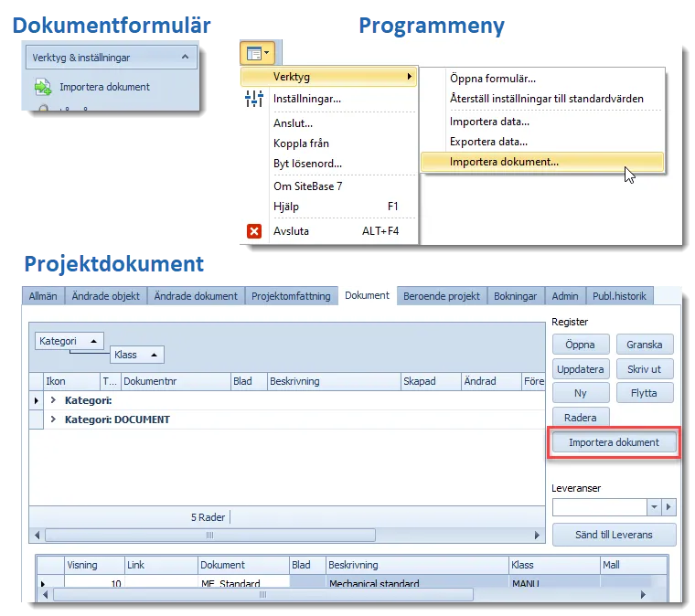
Task: Switch to the Ändrade objekt tab
Action: click(105, 296)
